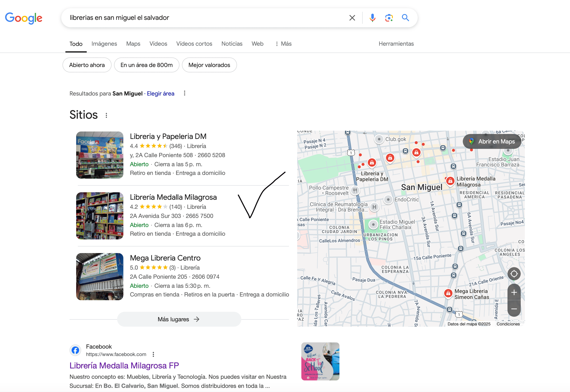Switch to the Noticias tab
570x392 pixels.
232,44
